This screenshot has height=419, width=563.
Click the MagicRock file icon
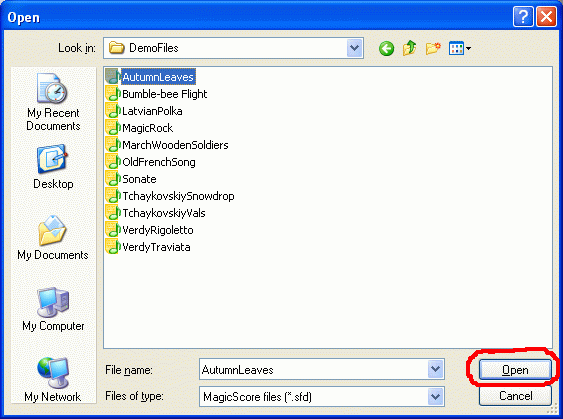tap(113, 127)
